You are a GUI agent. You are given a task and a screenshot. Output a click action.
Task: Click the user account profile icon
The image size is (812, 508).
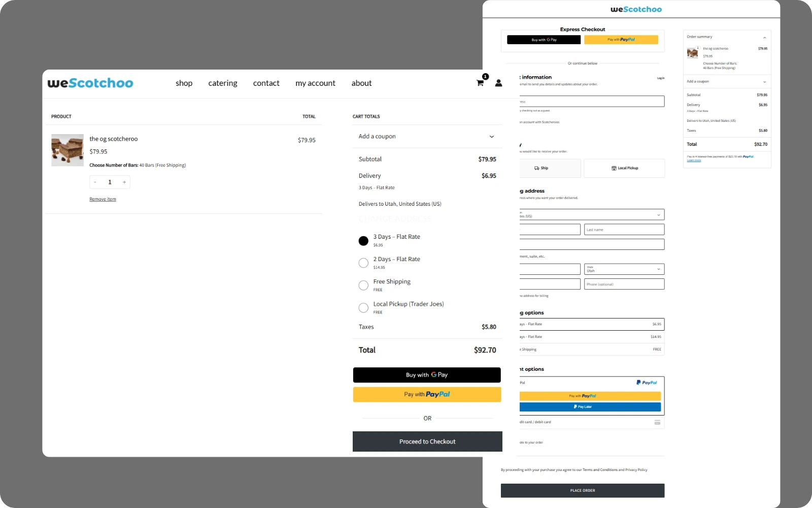(498, 83)
